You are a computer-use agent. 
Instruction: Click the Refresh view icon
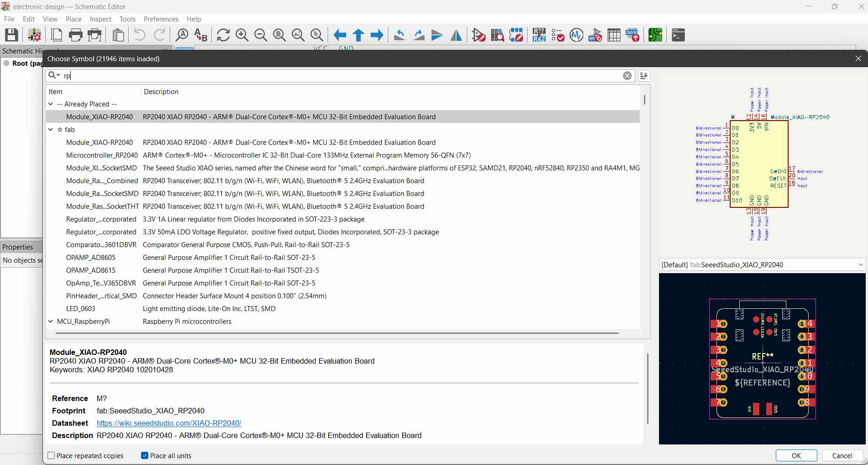pos(223,35)
